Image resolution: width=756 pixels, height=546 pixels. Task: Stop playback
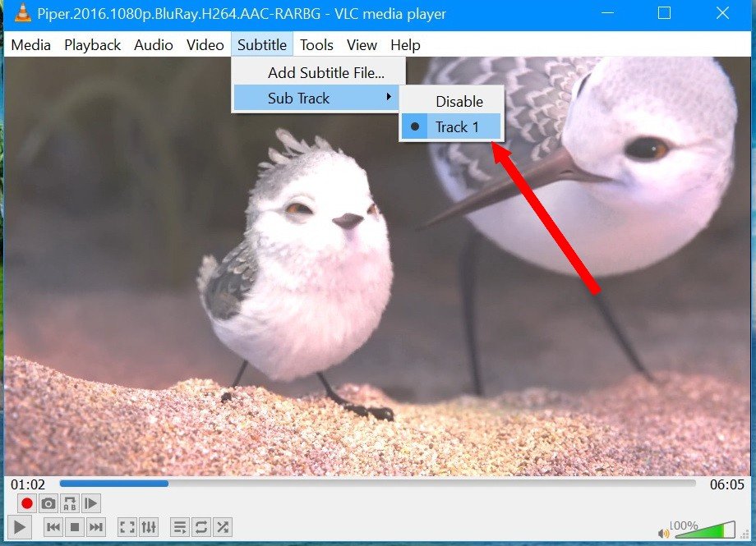point(75,527)
